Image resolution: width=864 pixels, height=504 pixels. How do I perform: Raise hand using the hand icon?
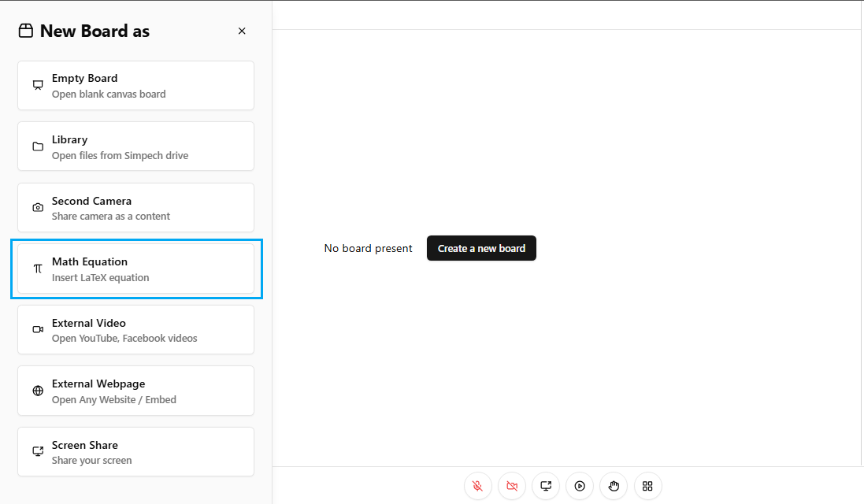click(x=614, y=486)
